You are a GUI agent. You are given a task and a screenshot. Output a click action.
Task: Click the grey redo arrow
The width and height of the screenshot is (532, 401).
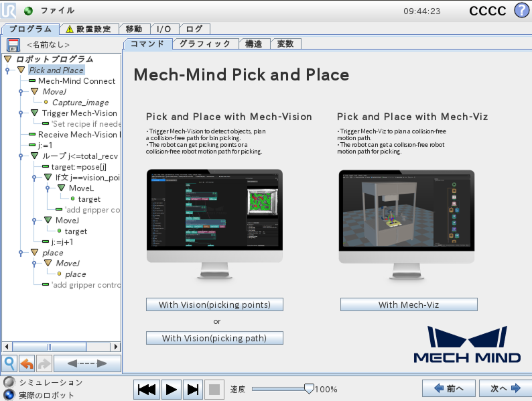pos(44,363)
